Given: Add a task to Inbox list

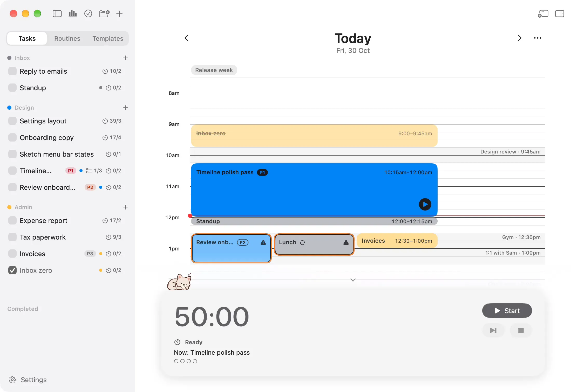Looking at the screenshot, I should click(126, 58).
